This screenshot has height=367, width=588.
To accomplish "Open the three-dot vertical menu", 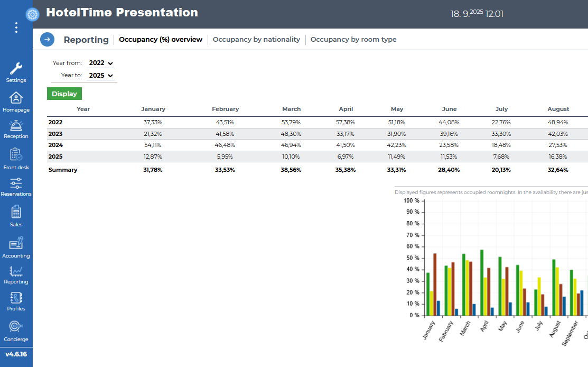I will 16,27.
